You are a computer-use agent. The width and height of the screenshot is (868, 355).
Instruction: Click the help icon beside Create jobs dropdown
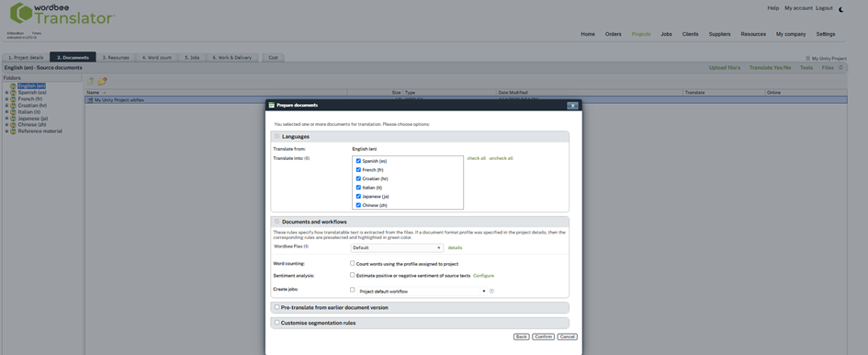pyautogui.click(x=491, y=291)
